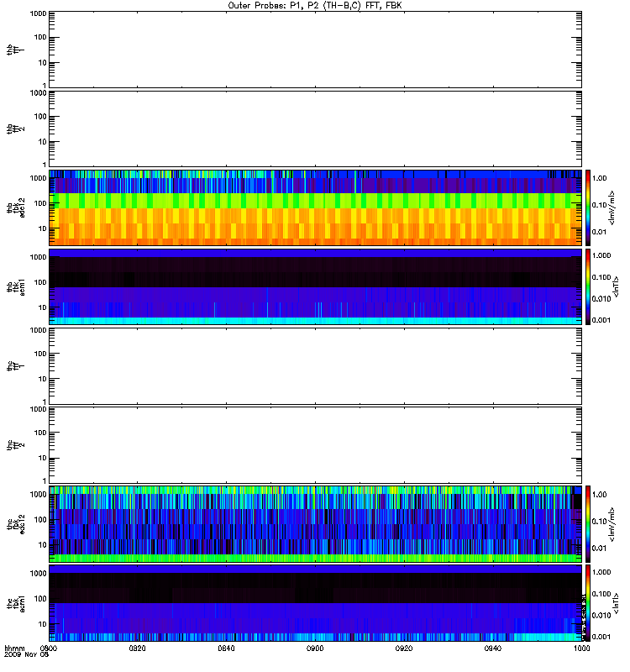Click '100' y-axis tick of thb fbk edc12 panel
Screen dimensions: 630x672
pos(40,203)
